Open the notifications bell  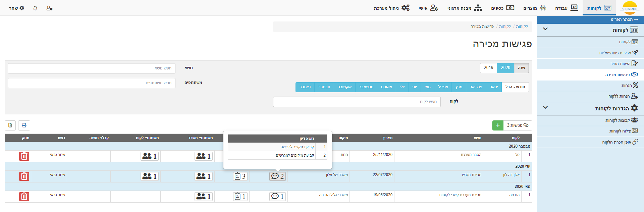35,8
